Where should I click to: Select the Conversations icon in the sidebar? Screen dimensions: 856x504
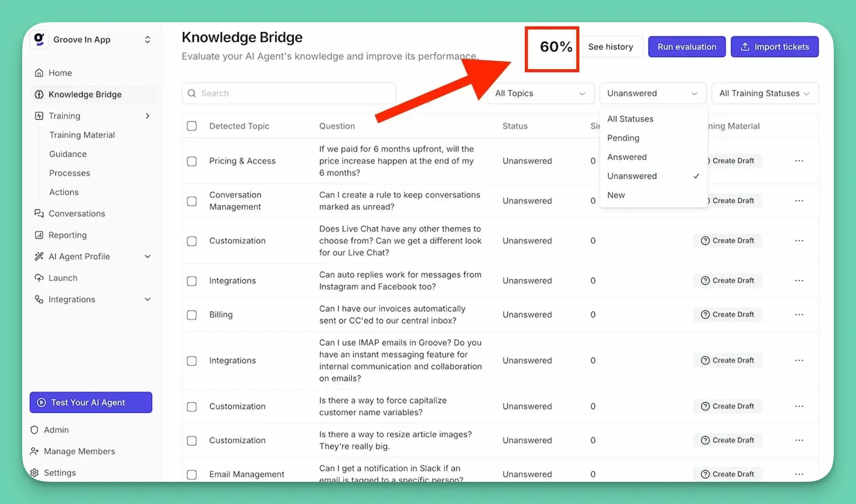pyautogui.click(x=38, y=214)
